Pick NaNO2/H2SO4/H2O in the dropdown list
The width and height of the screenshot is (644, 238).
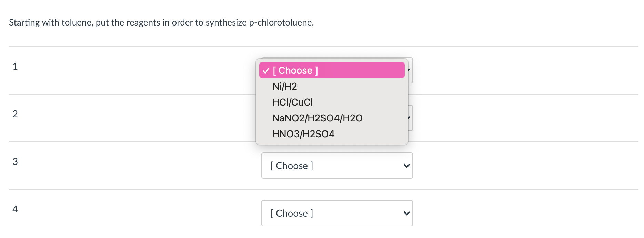317,118
